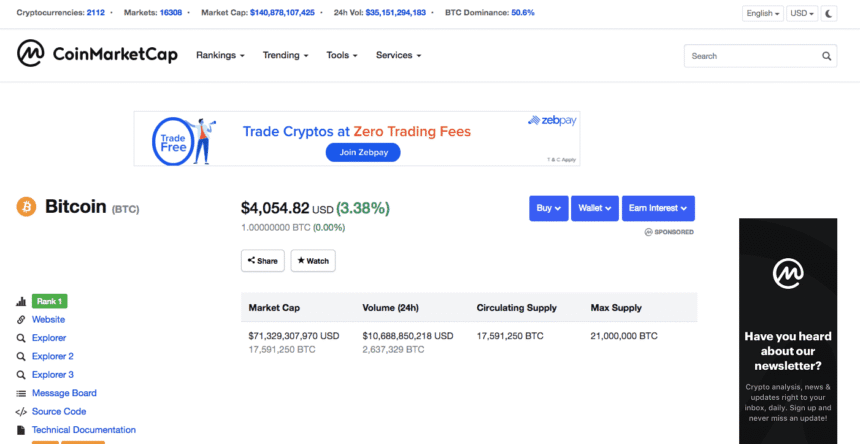Click the magnifier icon beside Explorer 3
This screenshot has width=860, height=444.
coord(21,375)
